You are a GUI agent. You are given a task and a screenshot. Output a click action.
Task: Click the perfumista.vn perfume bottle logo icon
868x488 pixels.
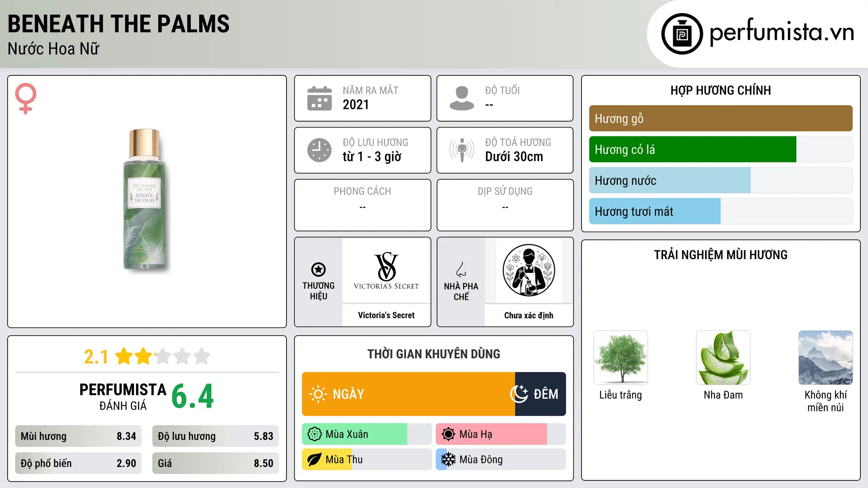tap(682, 34)
